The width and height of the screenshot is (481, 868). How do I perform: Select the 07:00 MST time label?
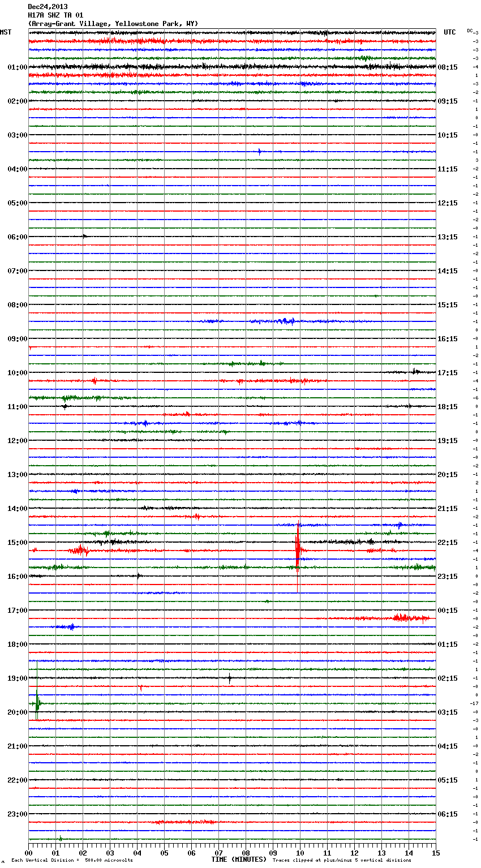pos(18,271)
